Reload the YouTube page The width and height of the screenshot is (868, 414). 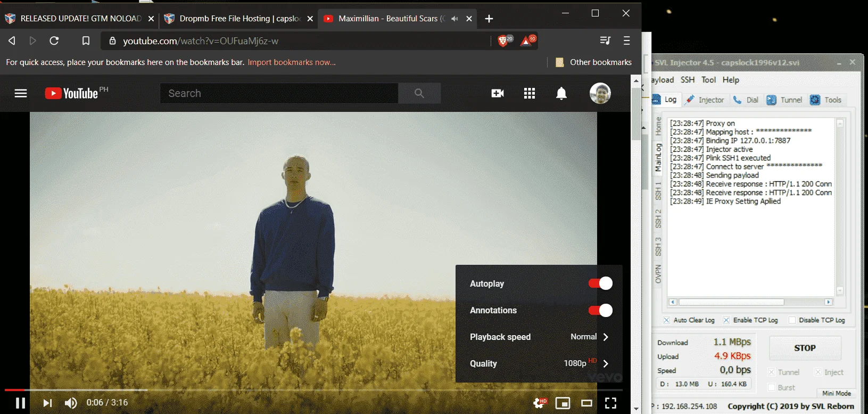[x=54, y=40]
